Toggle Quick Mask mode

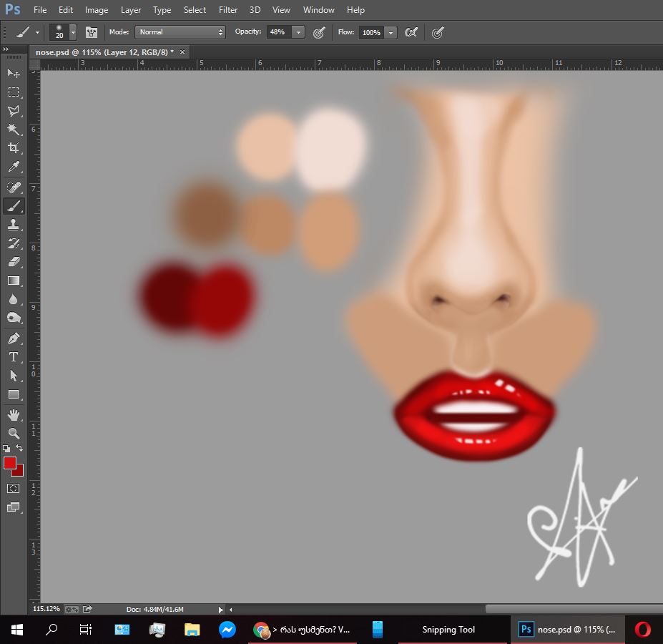[x=14, y=488]
